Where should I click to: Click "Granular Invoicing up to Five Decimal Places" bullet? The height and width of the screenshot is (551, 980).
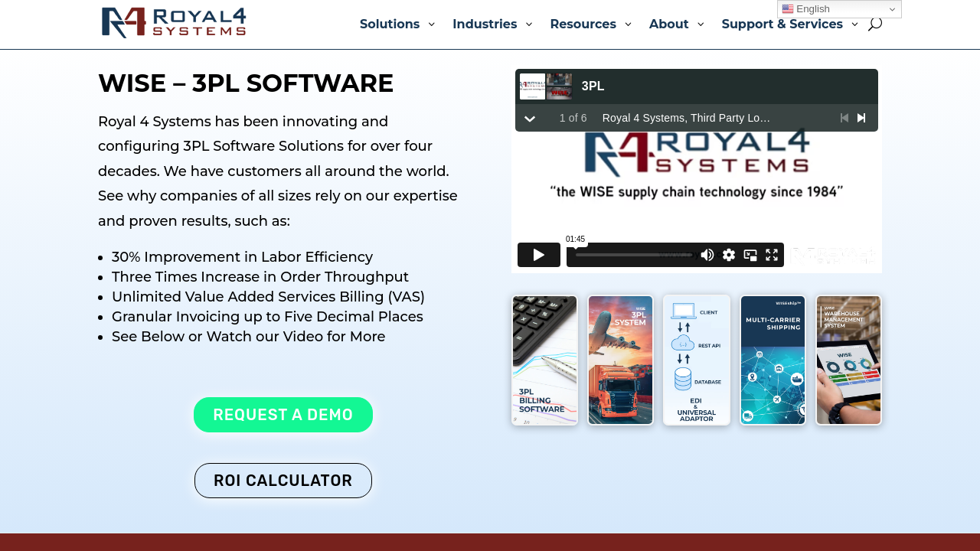267,317
